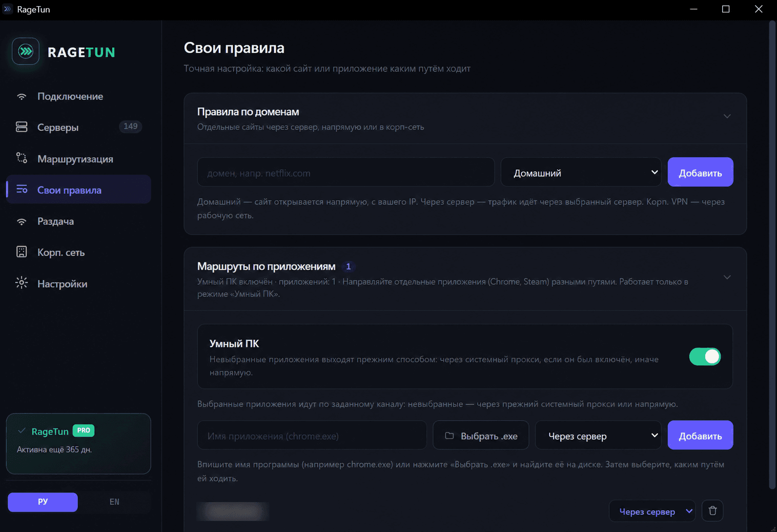This screenshot has height=532, width=777.
Task: Open the Через сервер dropdown in existing app row
Action: pyautogui.click(x=652, y=511)
